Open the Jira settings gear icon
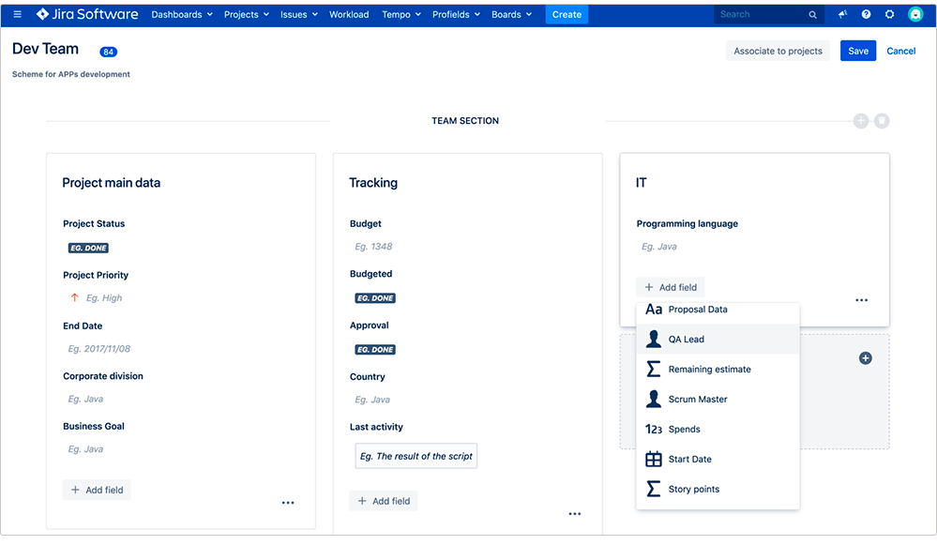Screen dimensions: 937x560 click(x=889, y=14)
